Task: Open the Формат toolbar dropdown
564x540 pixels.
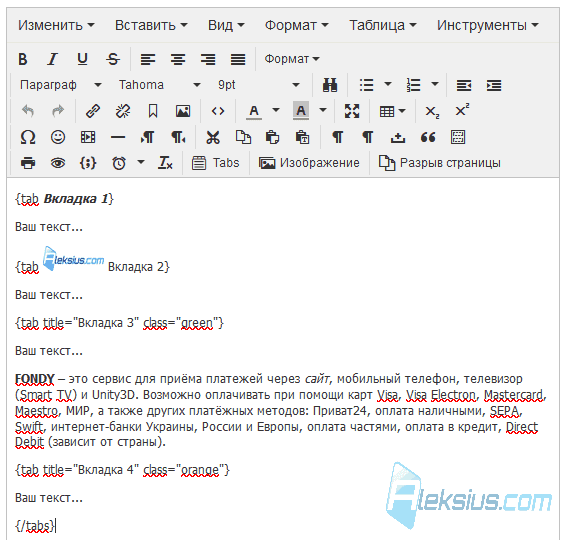Action: point(292,59)
